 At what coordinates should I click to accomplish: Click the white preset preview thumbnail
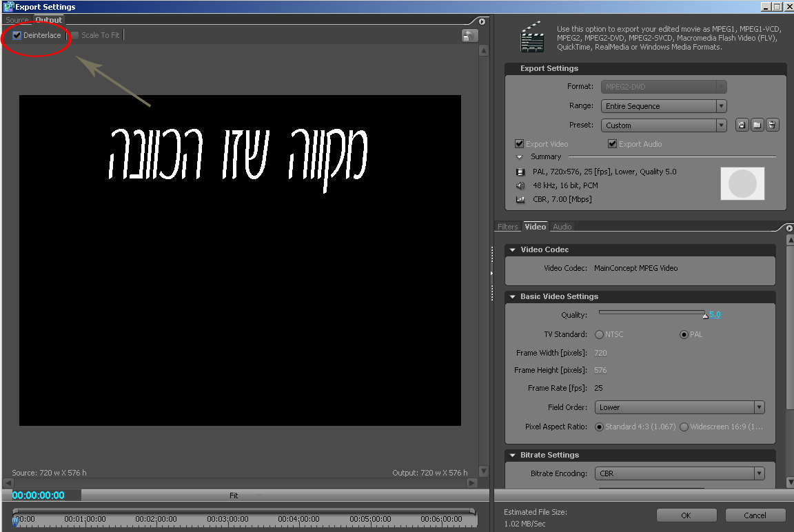click(742, 184)
